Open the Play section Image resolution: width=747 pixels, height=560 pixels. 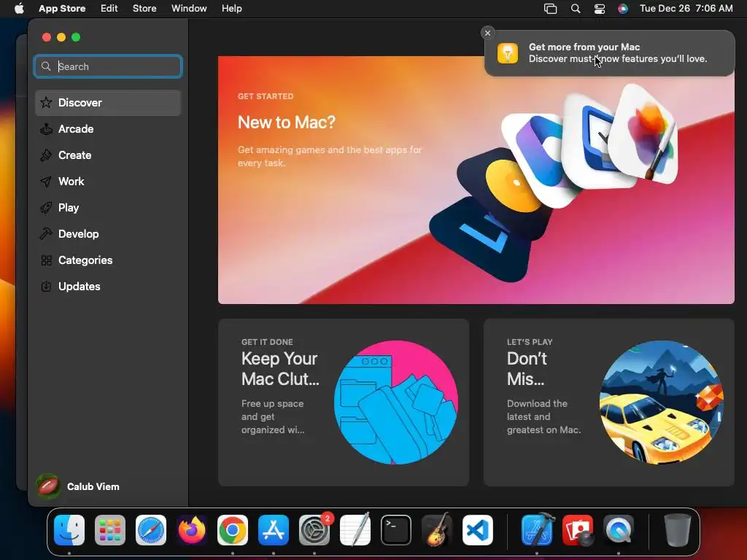[108, 208]
